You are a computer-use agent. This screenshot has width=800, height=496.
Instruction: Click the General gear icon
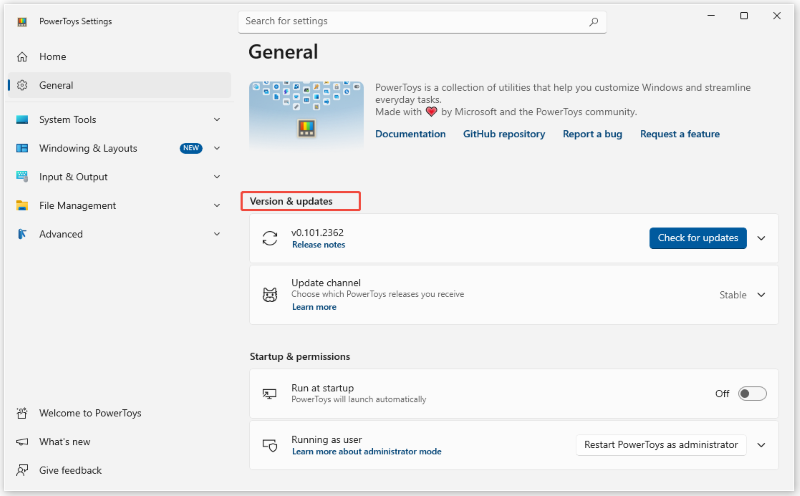(x=22, y=85)
